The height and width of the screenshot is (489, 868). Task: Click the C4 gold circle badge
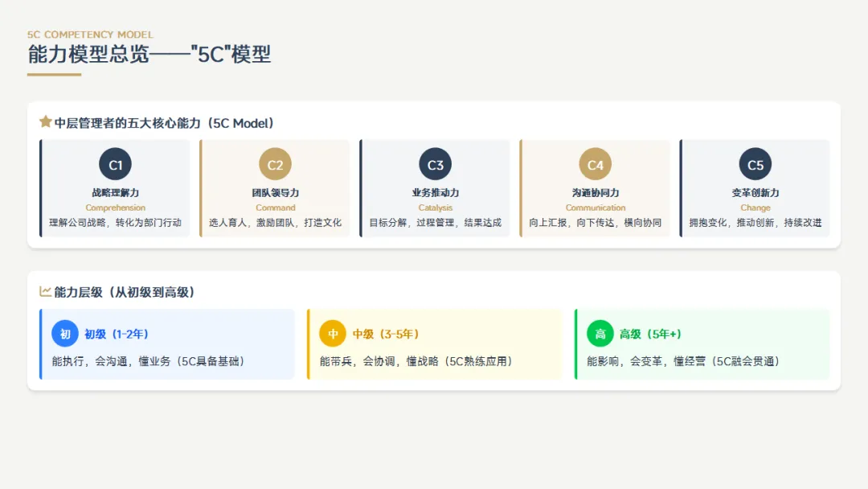595,165
